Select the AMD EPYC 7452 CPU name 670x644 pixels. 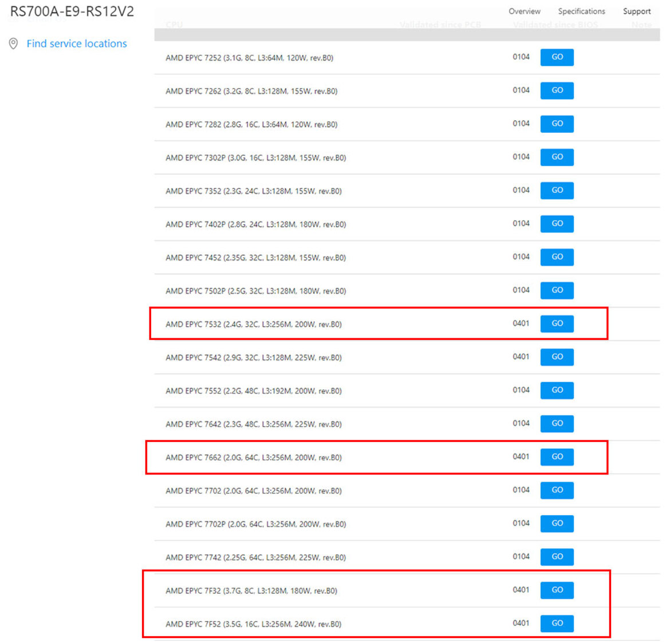pos(256,258)
